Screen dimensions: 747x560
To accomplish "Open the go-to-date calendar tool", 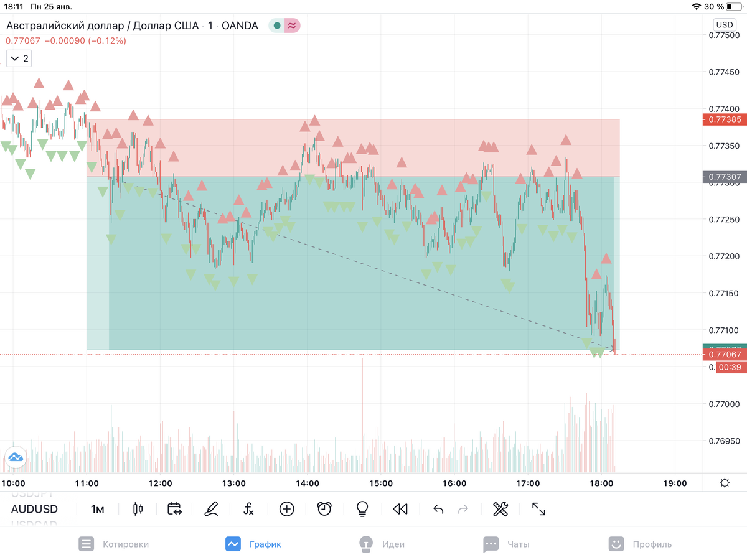I will coord(174,509).
